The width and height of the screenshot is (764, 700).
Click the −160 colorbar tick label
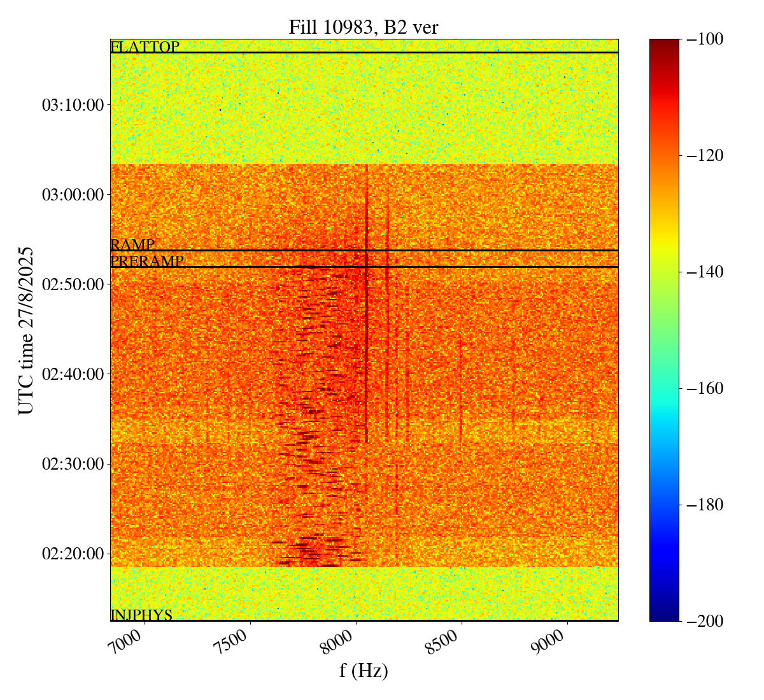tap(705, 388)
